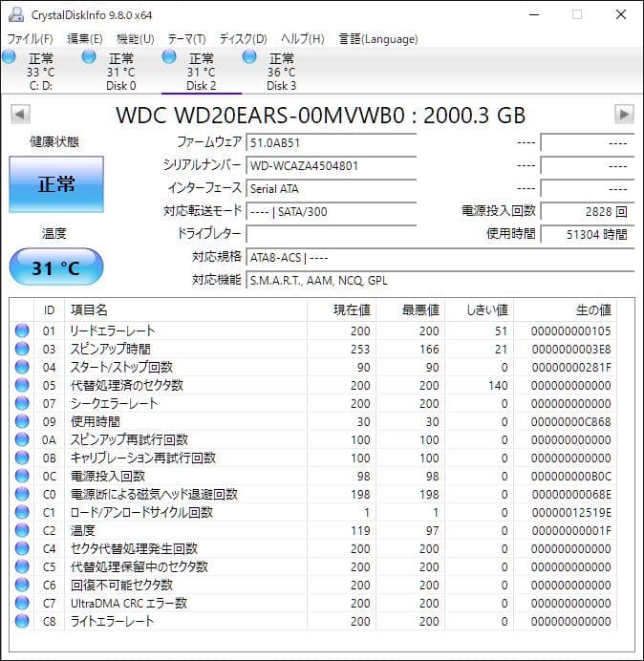Screen dimensions: 644x661
Task: Open the 編集(E) menu
Action: click(x=85, y=39)
